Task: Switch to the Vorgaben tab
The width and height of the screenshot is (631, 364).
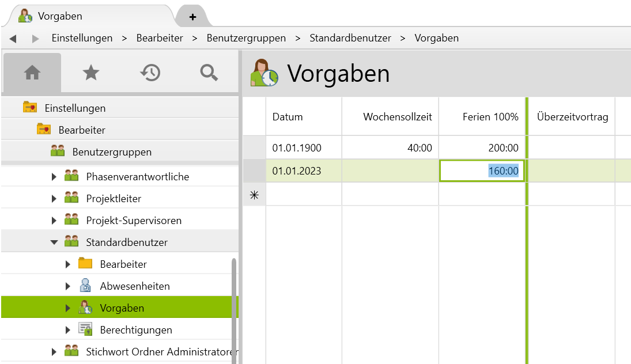Action: coord(60,16)
